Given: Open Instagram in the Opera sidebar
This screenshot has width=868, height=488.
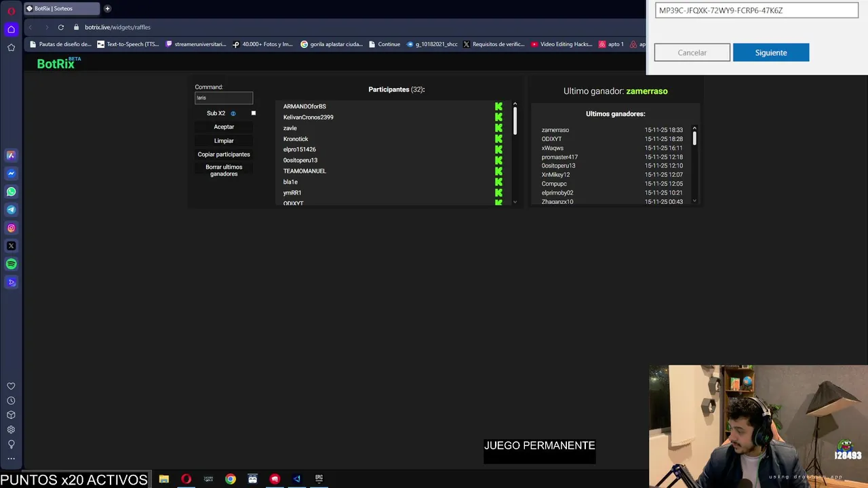Looking at the screenshot, I should click(11, 228).
